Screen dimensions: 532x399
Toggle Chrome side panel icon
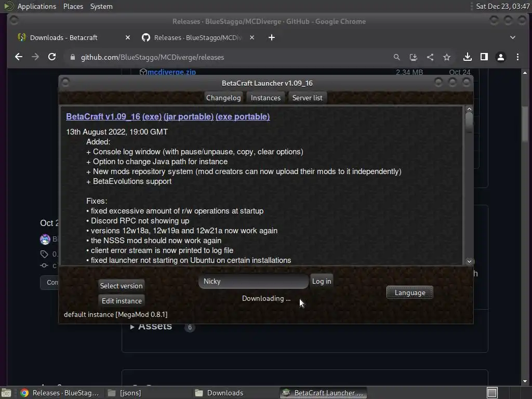coord(484,57)
